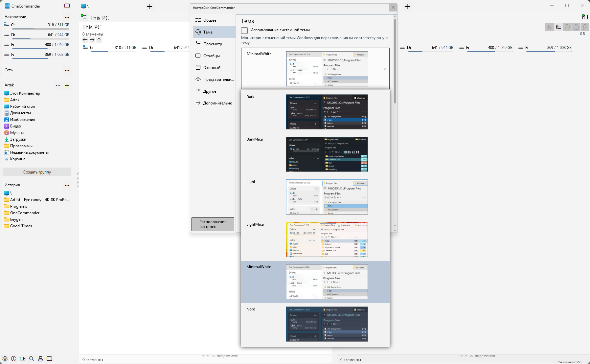
Task: Open the Общее settings section
Action: [x=210, y=20]
